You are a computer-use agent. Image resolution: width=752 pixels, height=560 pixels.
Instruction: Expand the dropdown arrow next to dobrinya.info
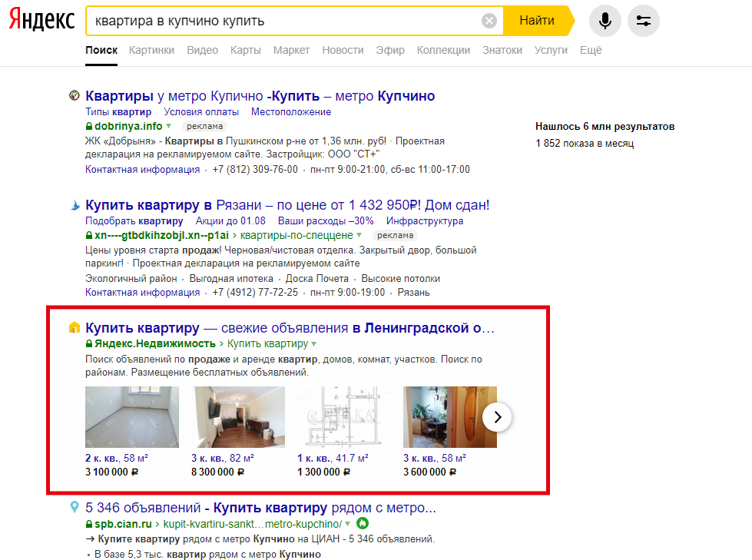pyautogui.click(x=169, y=126)
